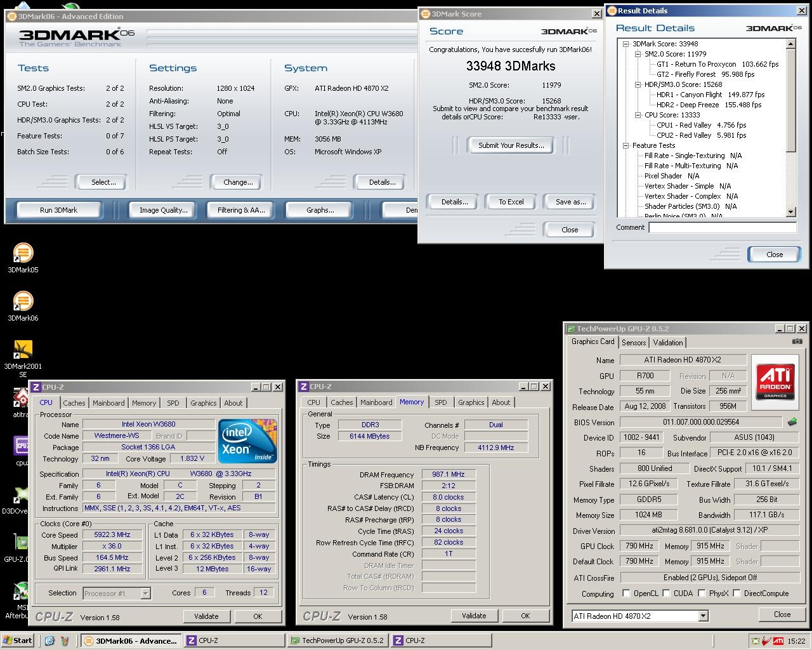Switch to Mainboard tab in left CPU-Z window

[x=108, y=403]
